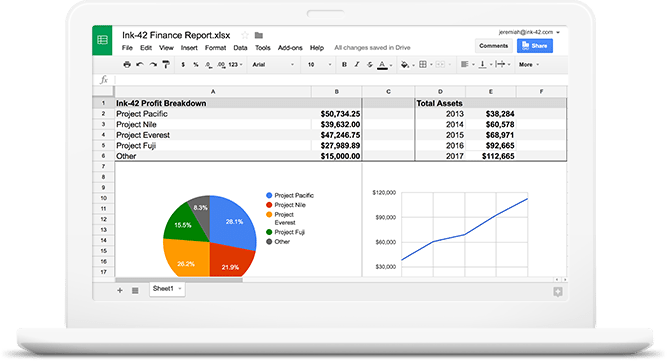The image size is (667, 361).
Task: Click the Print icon in toolbar
Action: (x=127, y=65)
